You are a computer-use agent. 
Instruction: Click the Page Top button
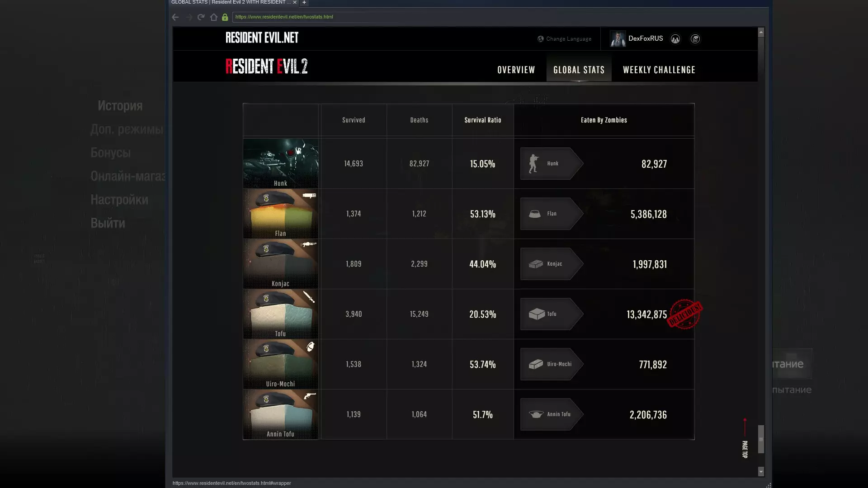click(x=745, y=439)
